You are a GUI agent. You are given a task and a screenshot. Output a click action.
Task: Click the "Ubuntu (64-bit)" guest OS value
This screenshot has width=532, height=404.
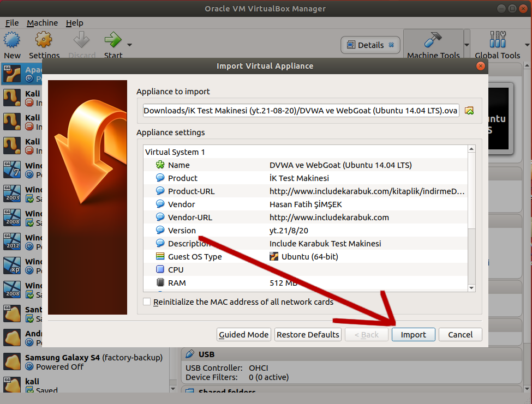click(310, 257)
